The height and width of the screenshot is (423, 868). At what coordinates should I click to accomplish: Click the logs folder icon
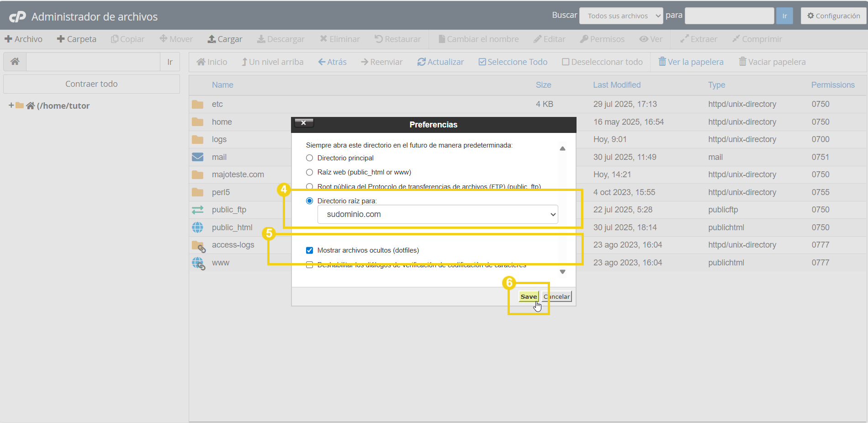[x=197, y=139]
